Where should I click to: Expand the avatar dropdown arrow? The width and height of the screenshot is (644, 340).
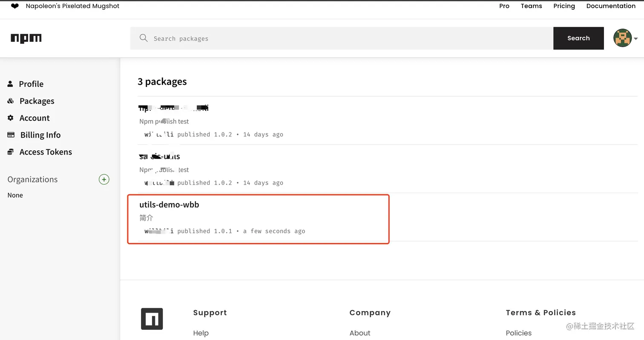point(636,38)
